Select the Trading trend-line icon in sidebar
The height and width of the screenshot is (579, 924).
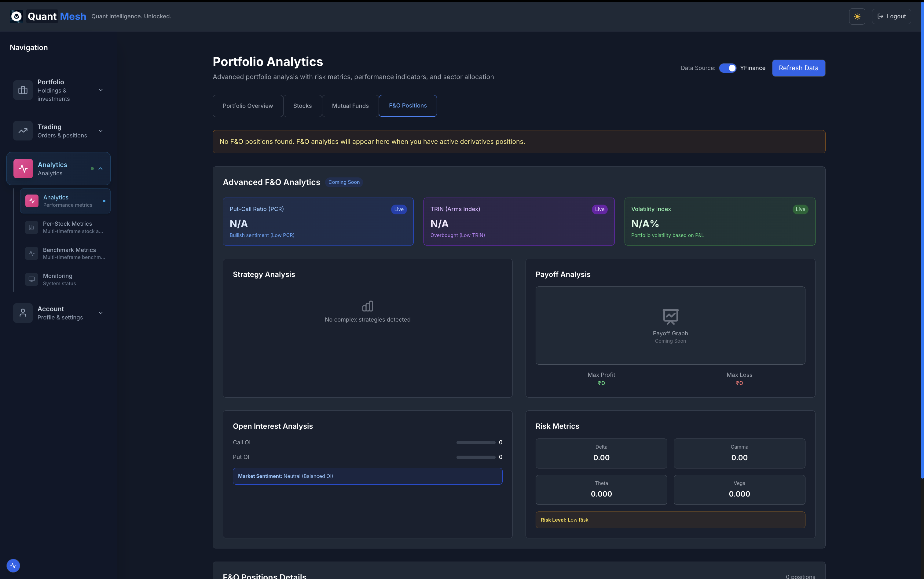23,131
